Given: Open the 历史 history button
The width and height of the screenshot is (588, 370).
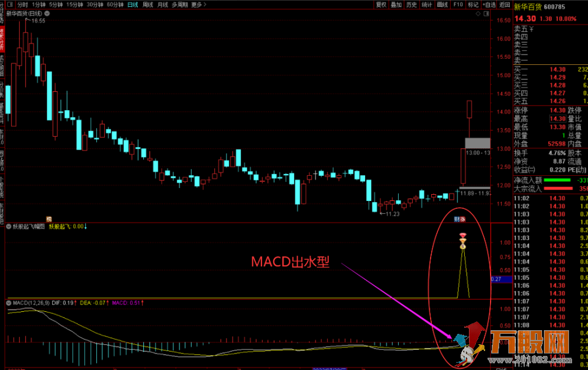Looking at the screenshot, I should pos(412,4).
